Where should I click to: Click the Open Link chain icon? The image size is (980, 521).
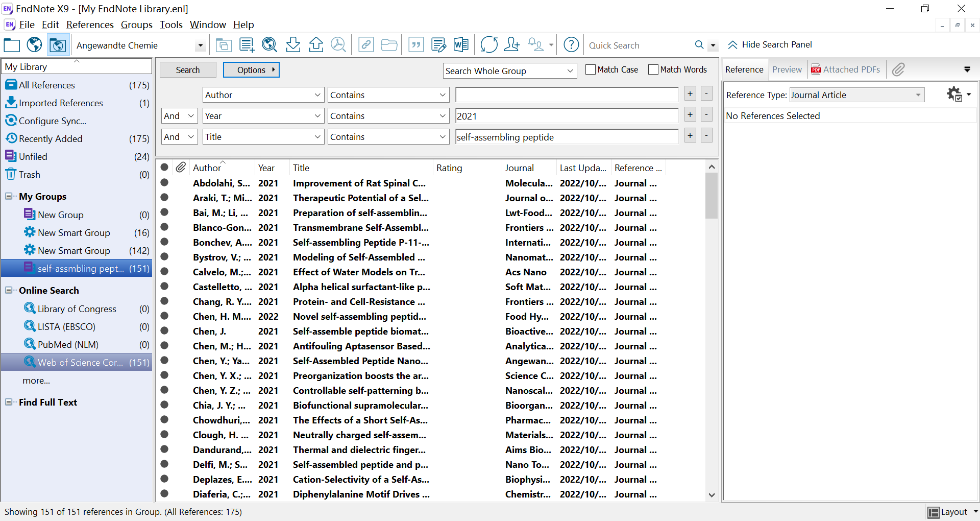366,45
